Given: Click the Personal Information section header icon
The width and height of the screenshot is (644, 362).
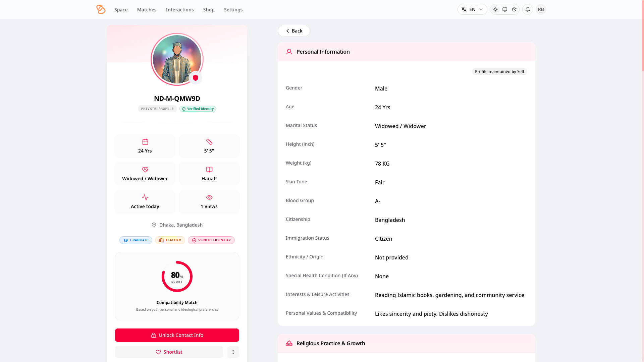Looking at the screenshot, I should [x=289, y=52].
